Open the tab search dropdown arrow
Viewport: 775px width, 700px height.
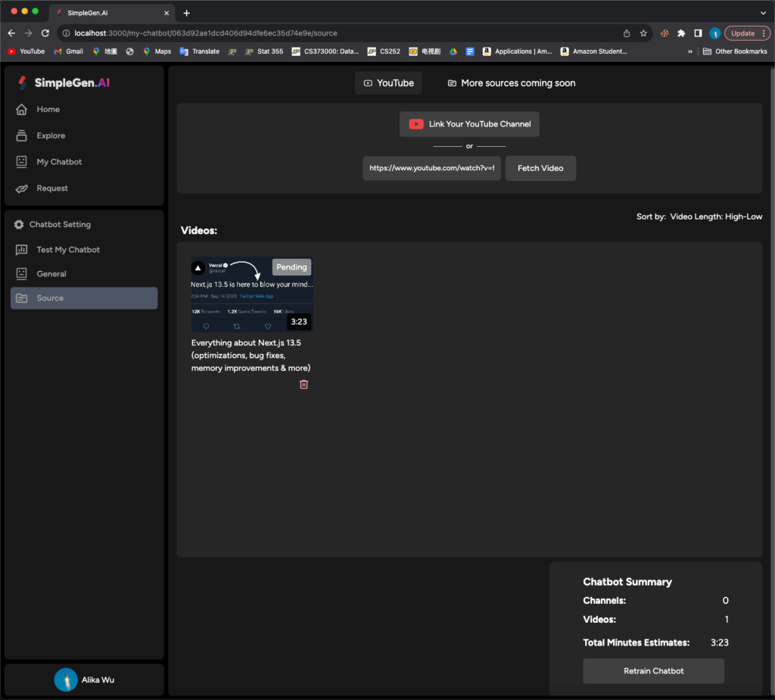[763, 13]
